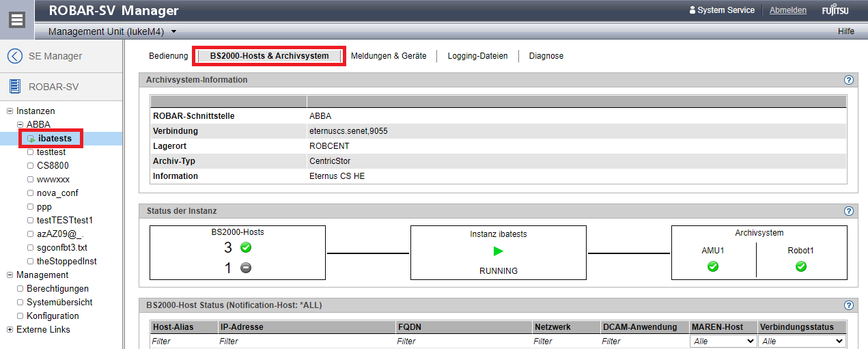The height and width of the screenshot is (349, 868).
Task: Click the Fujitsu logo
Action: 835,10
